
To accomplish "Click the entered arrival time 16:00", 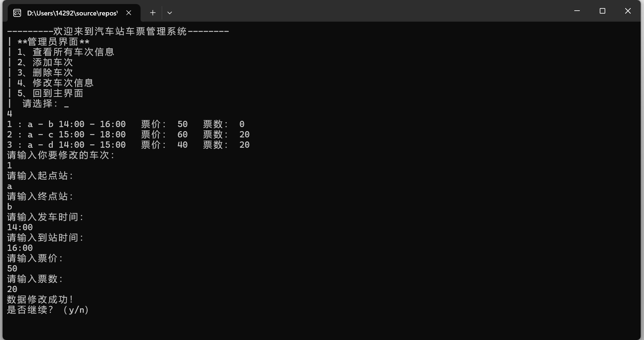I will (20, 248).
